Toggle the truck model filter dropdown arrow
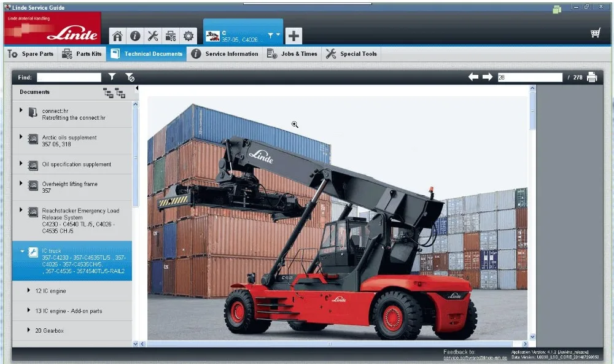Viewport: 614px width, 364px height. tap(278, 35)
